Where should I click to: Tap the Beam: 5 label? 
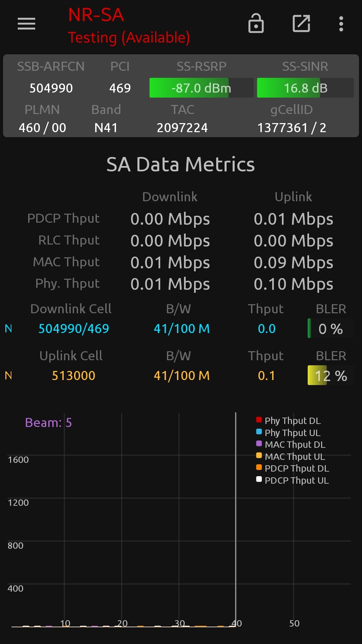49,423
